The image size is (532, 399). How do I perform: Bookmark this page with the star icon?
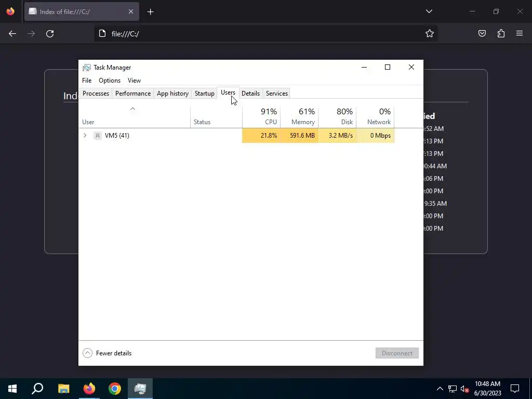pos(430,33)
